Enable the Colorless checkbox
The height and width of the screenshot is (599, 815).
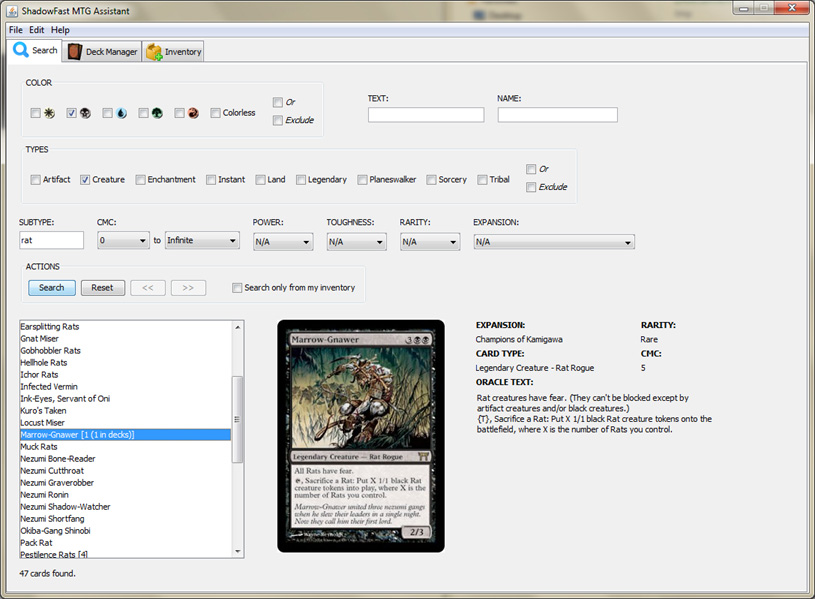coord(215,113)
